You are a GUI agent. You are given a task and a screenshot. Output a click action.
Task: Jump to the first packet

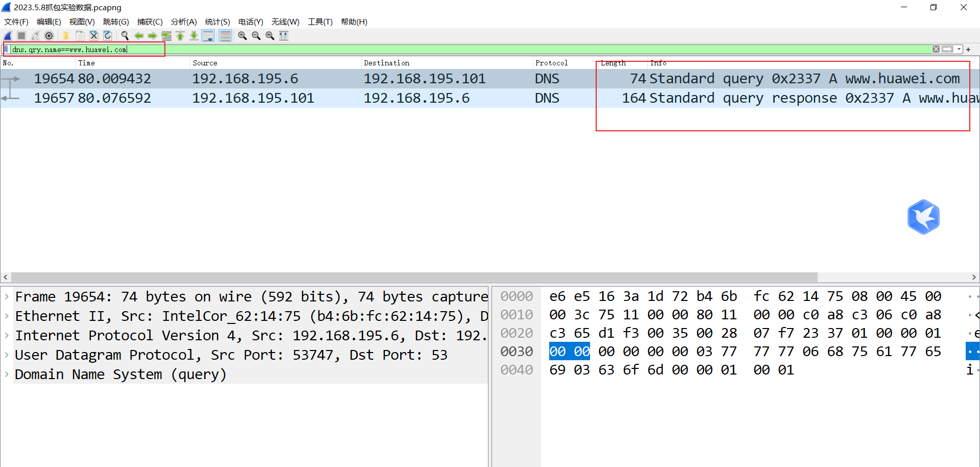pyautogui.click(x=180, y=36)
